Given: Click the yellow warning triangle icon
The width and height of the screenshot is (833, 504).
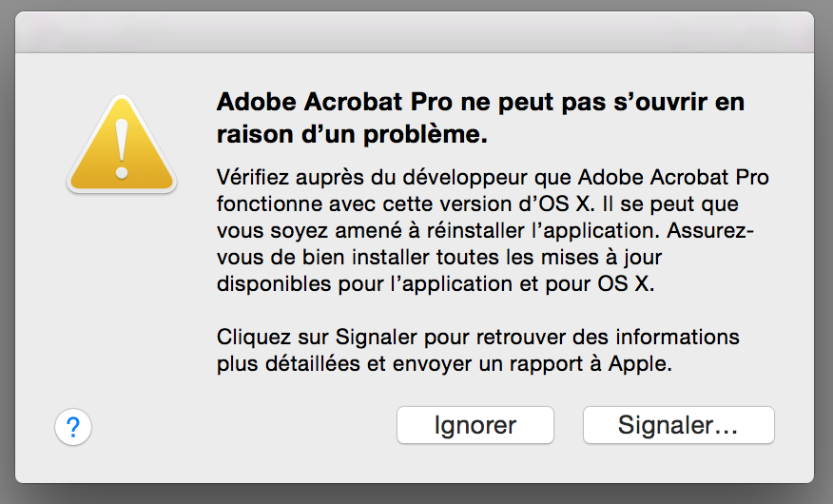Looking at the screenshot, I should pos(122,144).
